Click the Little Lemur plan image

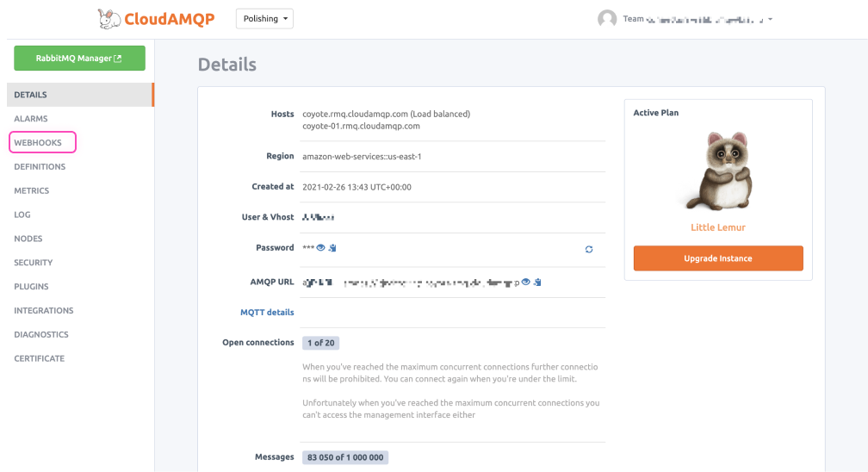(718, 171)
